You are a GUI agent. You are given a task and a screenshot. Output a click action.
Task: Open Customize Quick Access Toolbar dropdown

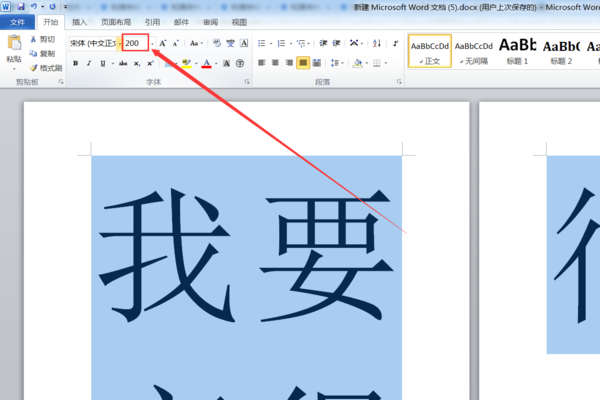pos(65,7)
